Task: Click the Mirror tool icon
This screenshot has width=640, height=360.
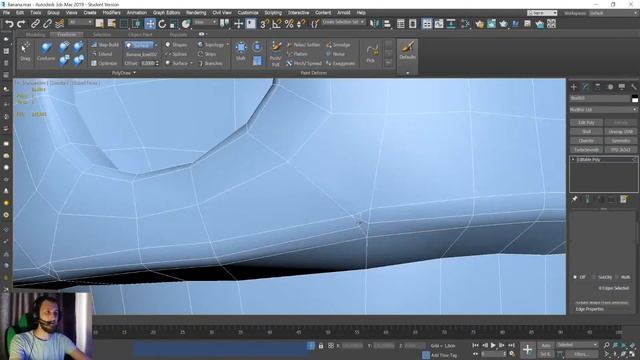Action: coord(374,24)
